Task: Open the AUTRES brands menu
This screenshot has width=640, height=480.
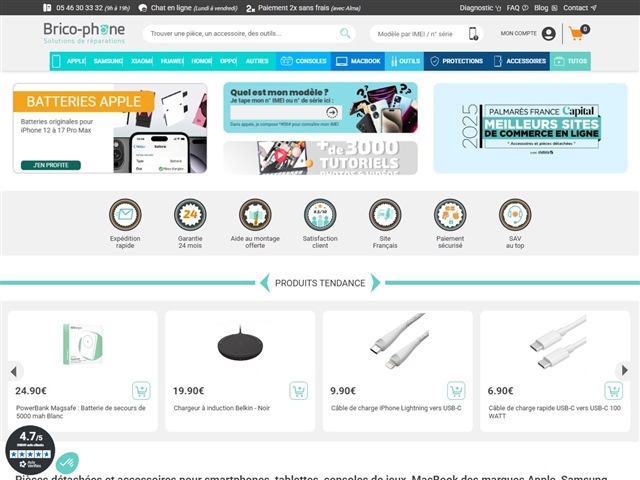Action: 257,61
